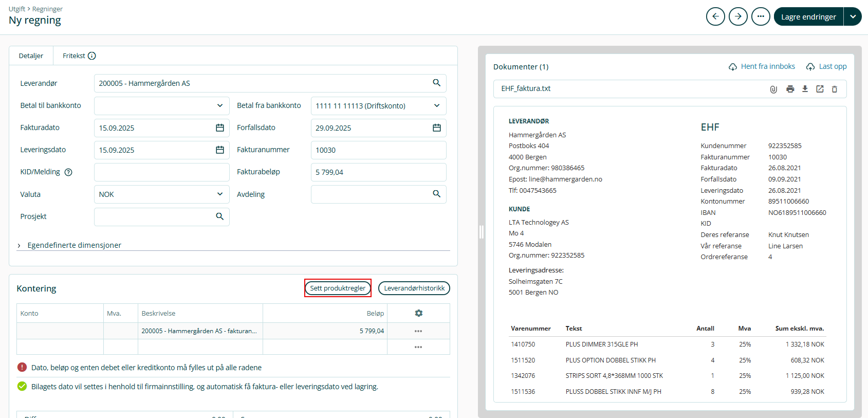This screenshot has height=418, width=868.
Task: Show help for KID/Melding
Action: tap(68, 172)
